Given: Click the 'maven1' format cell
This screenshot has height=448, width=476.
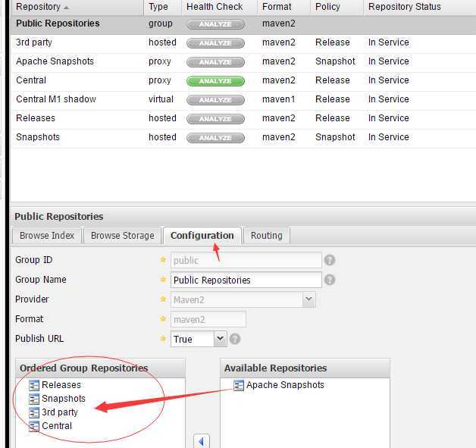Looking at the screenshot, I should click(278, 99).
